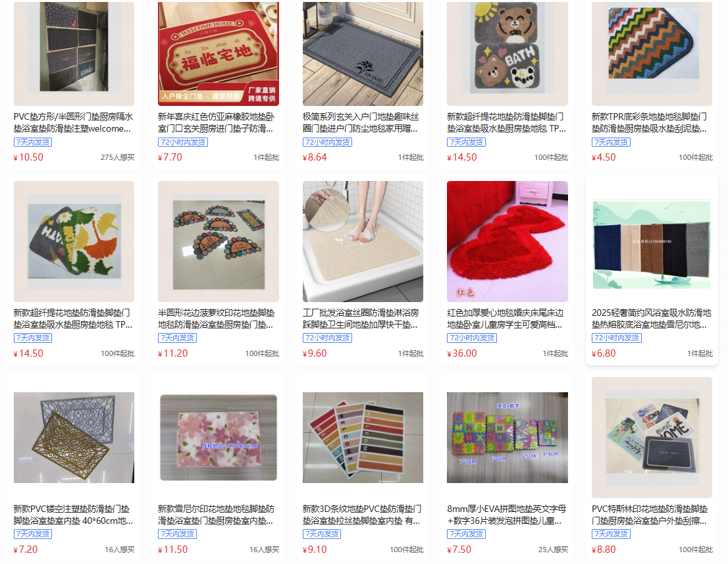Open the EVA alphabet puzzle mat image
Viewport: 728px width, 564px height.
click(507, 437)
